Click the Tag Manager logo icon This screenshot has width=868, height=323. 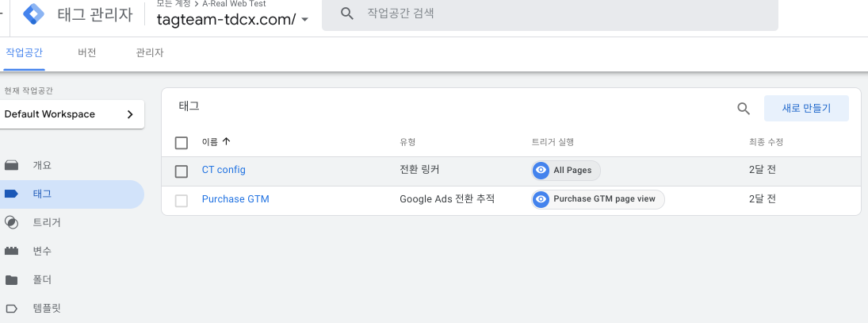33,14
